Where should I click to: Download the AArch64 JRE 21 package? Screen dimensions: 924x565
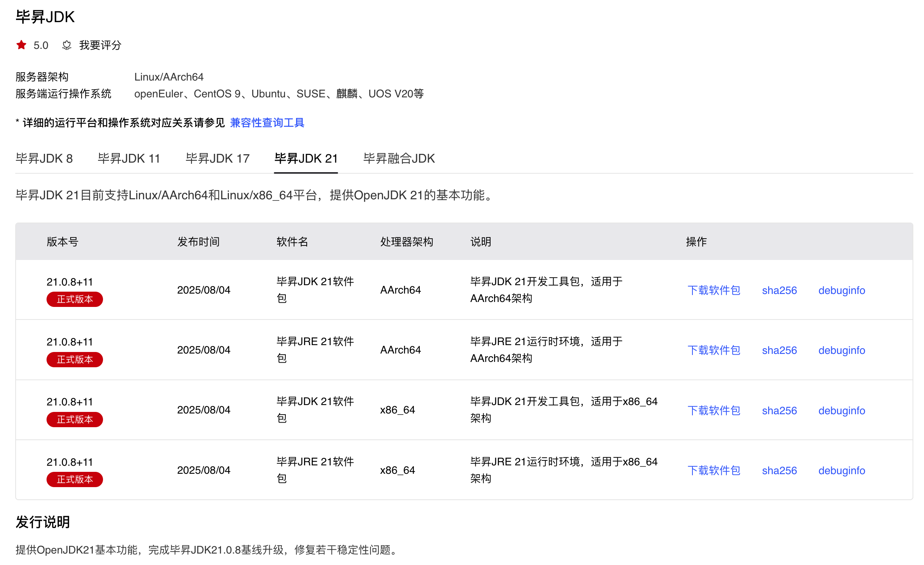pos(714,350)
